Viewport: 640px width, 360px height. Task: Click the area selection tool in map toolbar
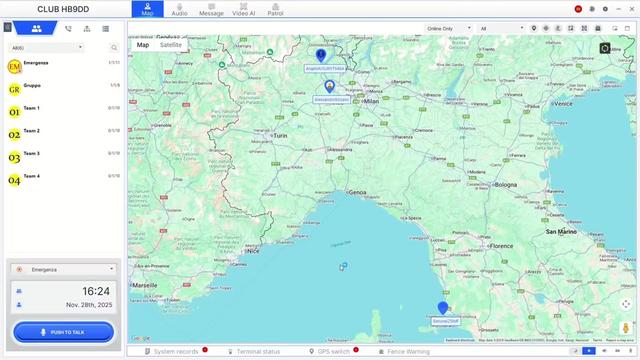tap(571, 28)
